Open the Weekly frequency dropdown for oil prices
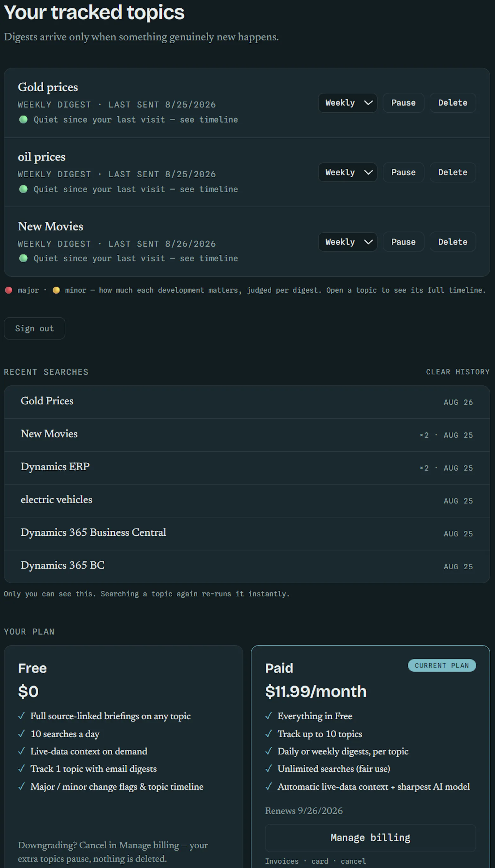The image size is (495, 868). click(347, 172)
